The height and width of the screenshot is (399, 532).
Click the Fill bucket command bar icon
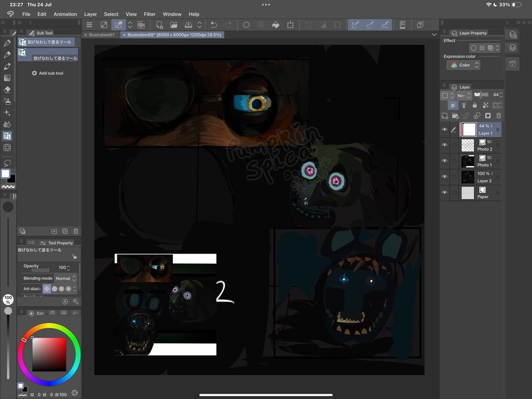276,25
